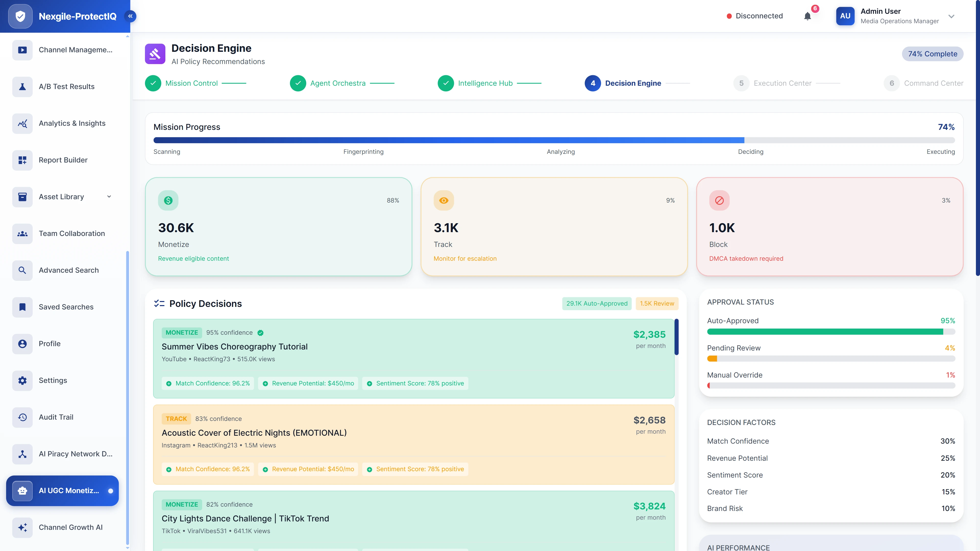
Task: Open the 1.5K Review queue
Action: [x=657, y=304]
